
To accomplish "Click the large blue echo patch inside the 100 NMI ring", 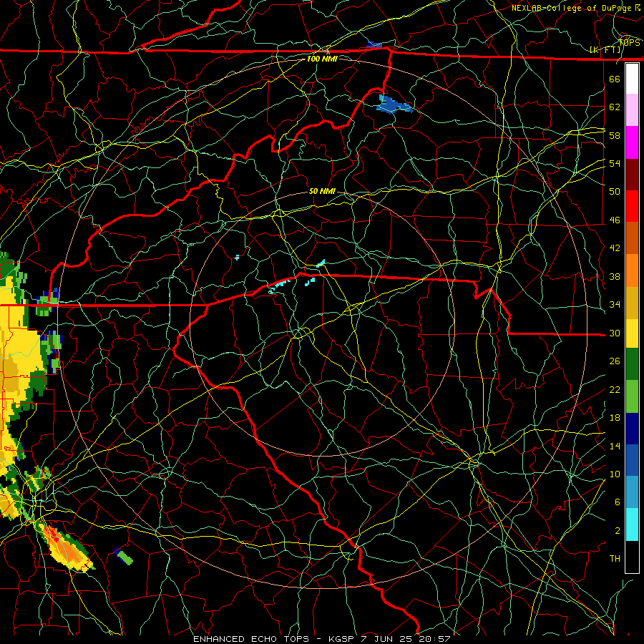I will point(393,104).
